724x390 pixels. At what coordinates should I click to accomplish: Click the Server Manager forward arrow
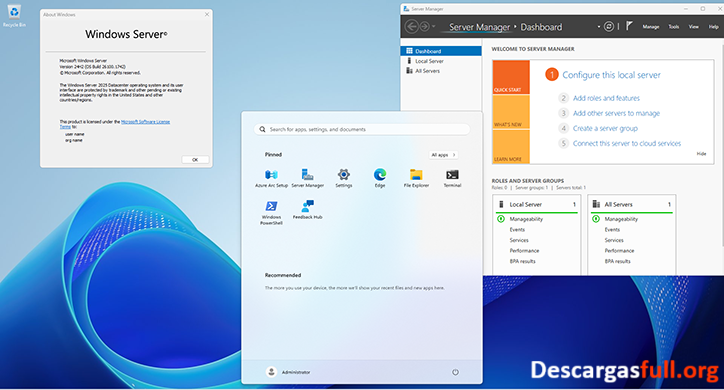(424, 27)
